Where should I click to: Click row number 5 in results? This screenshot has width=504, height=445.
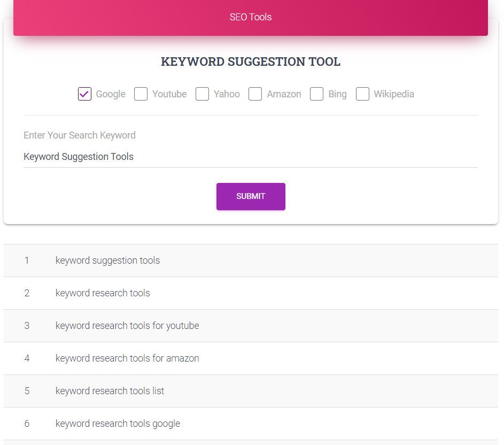[27, 391]
